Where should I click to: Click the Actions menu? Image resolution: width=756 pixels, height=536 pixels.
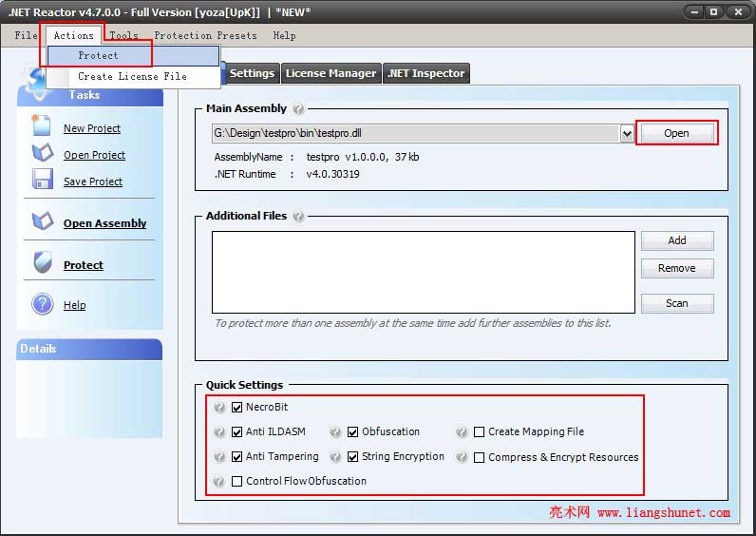point(74,35)
